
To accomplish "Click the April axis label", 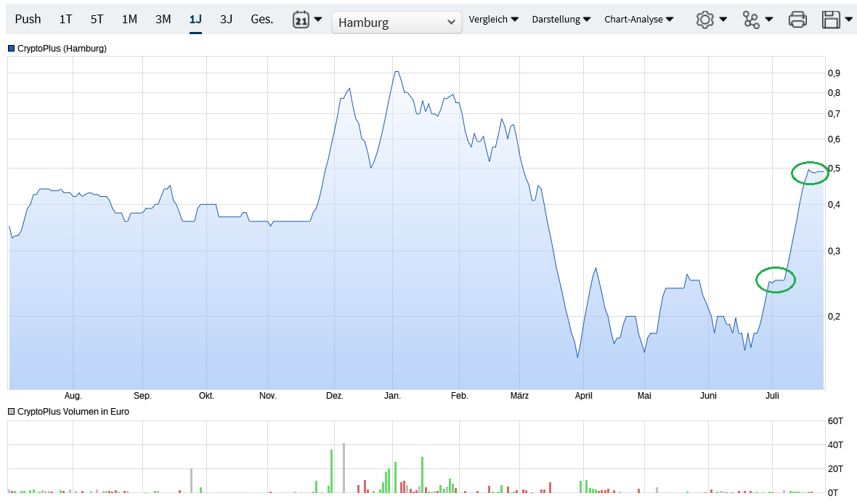I will [x=583, y=396].
